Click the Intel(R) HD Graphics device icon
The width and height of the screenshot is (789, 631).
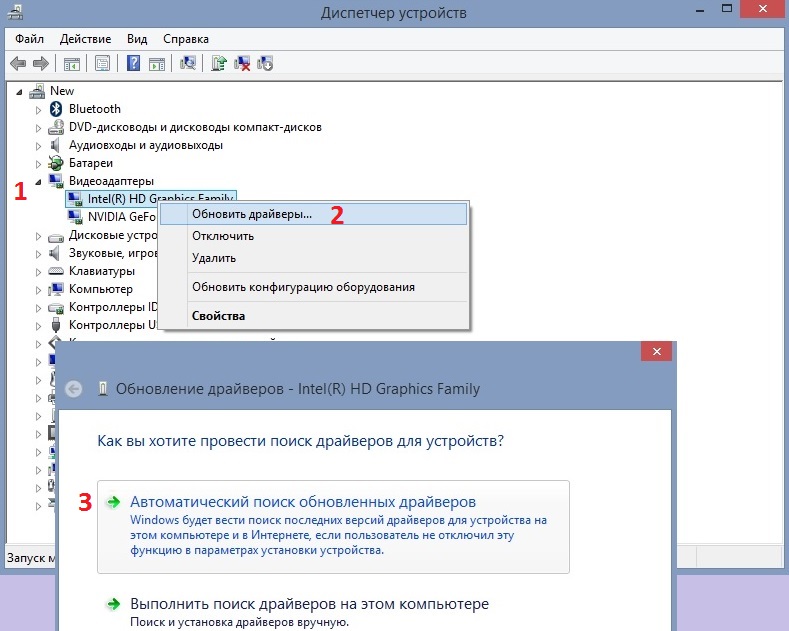point(75,199)
